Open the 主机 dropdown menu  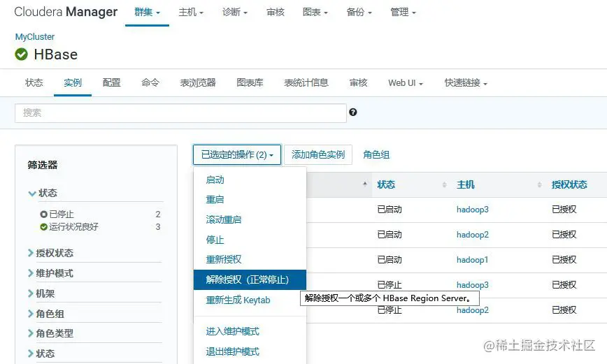(x=191, y=13)
